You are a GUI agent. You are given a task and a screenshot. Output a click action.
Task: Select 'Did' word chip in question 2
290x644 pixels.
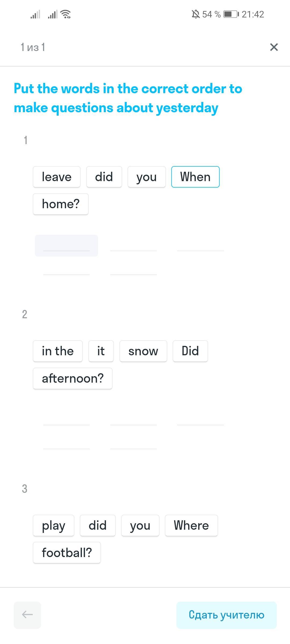click(x=190, y=351)
